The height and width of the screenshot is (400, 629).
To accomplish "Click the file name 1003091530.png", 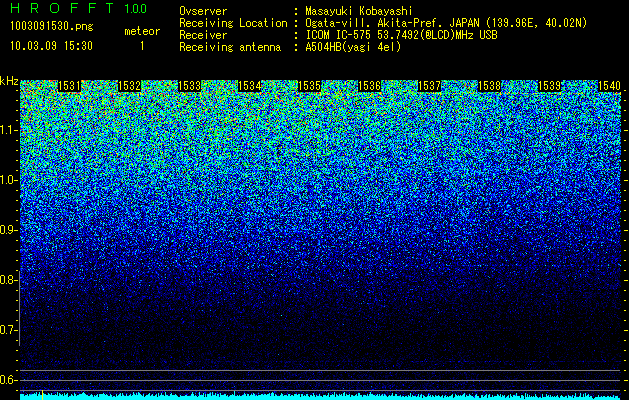I will [x=52, y=27].
